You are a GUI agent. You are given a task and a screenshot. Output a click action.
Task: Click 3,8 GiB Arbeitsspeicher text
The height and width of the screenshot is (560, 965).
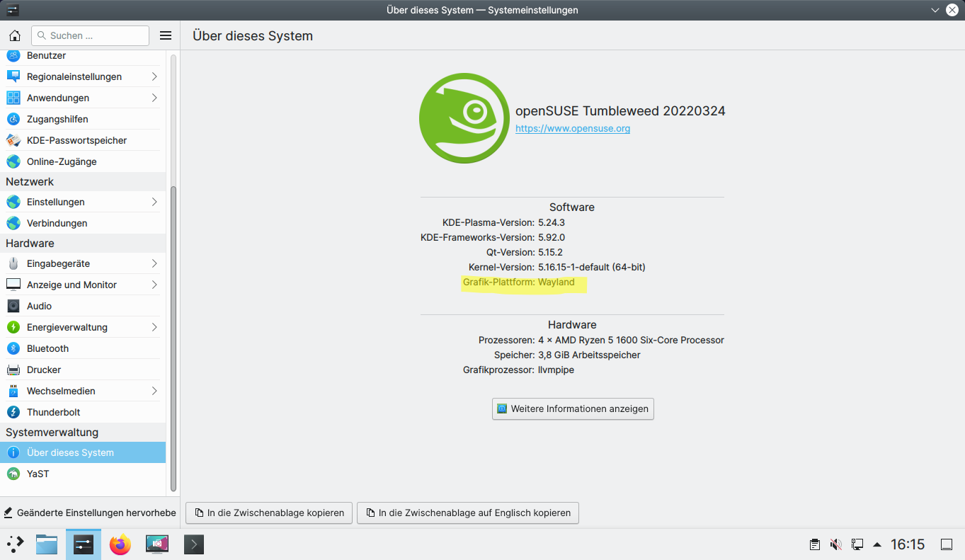(x=589, y=355)
